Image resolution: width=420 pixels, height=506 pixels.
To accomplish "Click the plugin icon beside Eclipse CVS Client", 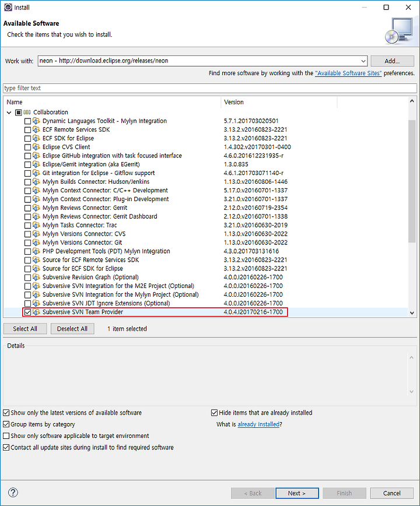I will [x=37, y=147].
